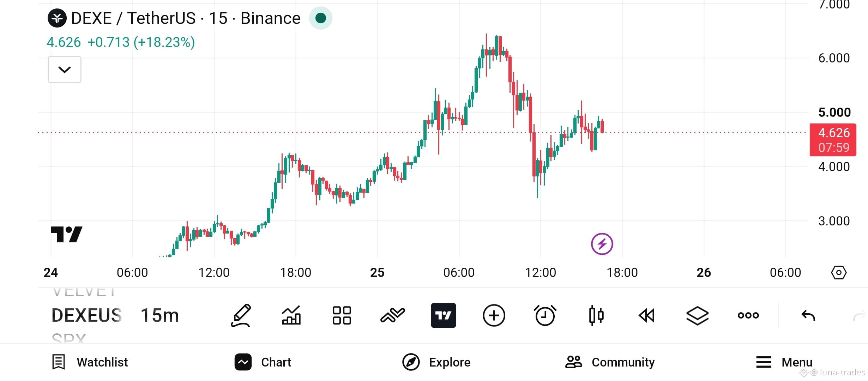868x381 pixels.
Task: Toggle the green market status dot
Action: tap(320, 18)
